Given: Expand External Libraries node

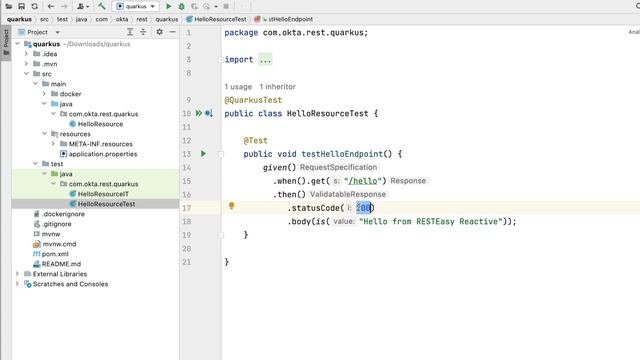Looking at the screenshot, I should (18, 274).
